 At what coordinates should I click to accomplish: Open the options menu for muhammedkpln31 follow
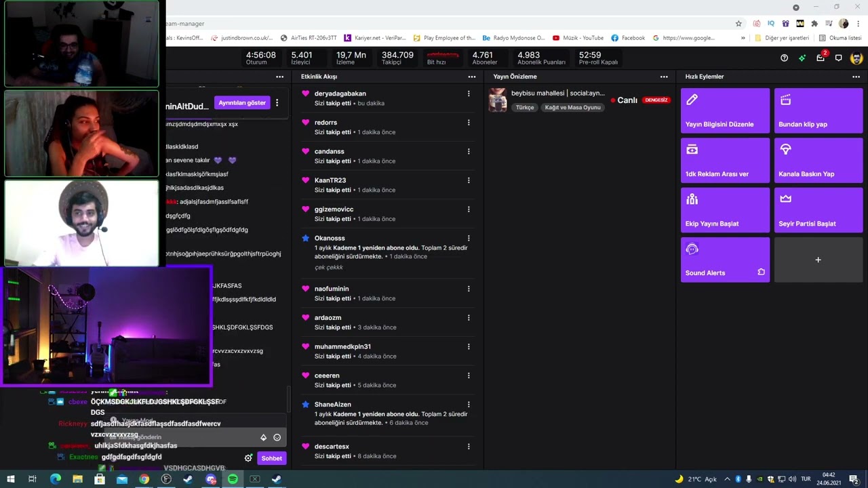click(x=469, y=346)
